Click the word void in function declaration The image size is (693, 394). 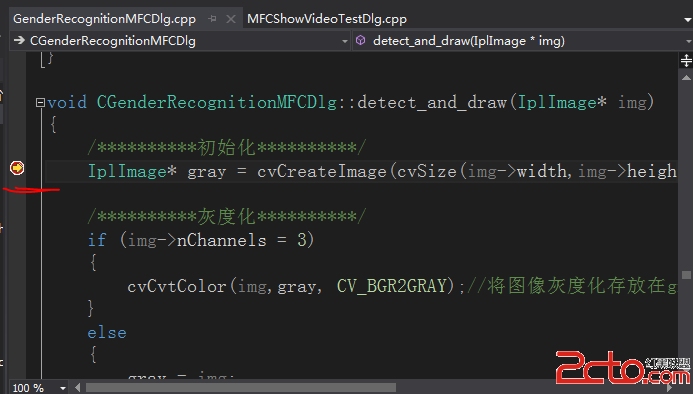67,103
